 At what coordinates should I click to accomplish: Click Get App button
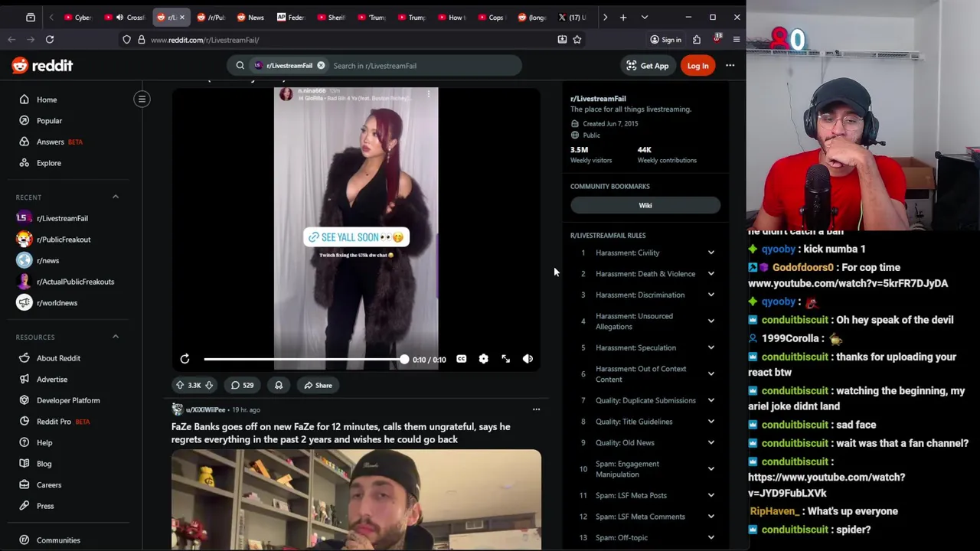pyautogui.click(x=648, y=66)
